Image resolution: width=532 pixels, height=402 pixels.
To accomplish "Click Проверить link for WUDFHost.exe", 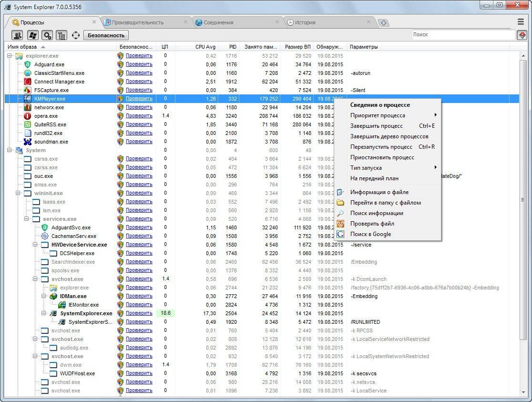I will click(x=139, y=373).
